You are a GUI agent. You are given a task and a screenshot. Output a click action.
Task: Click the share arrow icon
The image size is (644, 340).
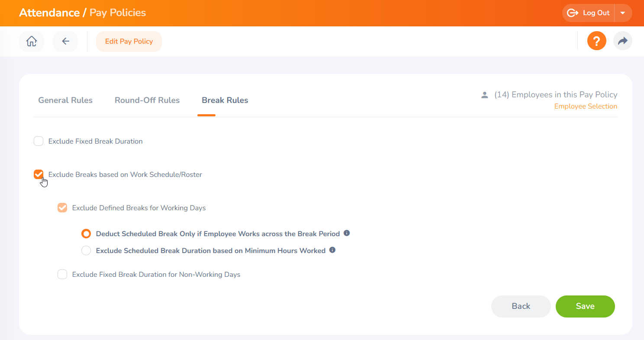622,42
